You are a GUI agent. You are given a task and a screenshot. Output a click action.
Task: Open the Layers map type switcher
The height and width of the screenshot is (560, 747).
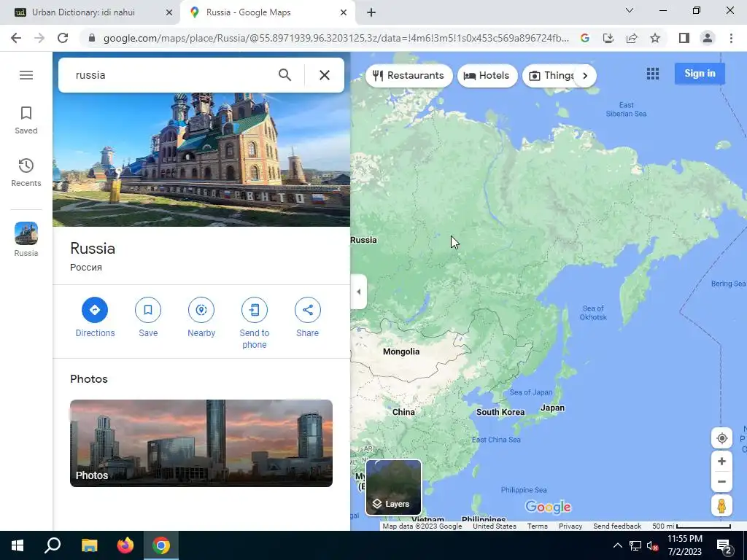click(x=393, y=487)
